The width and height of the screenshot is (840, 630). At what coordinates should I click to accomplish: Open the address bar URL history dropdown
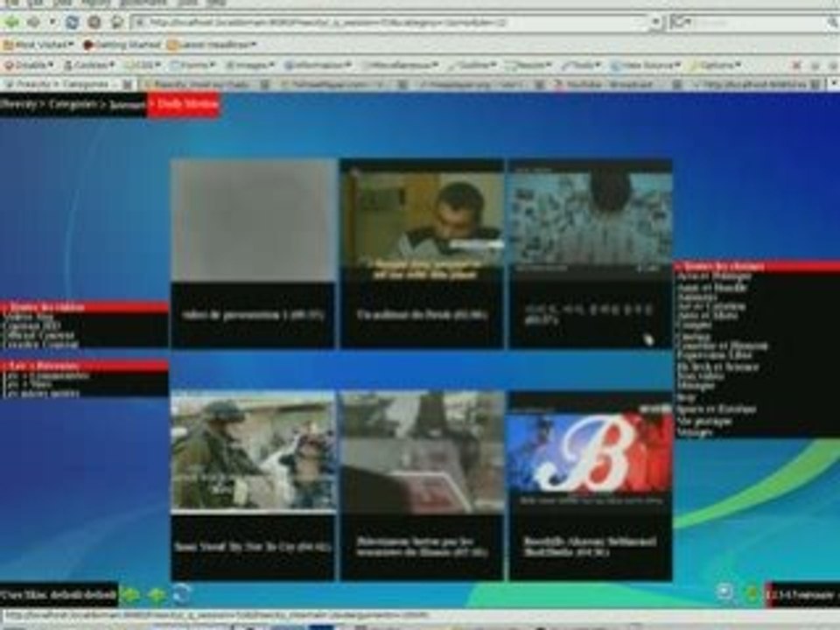coord(655,23)
